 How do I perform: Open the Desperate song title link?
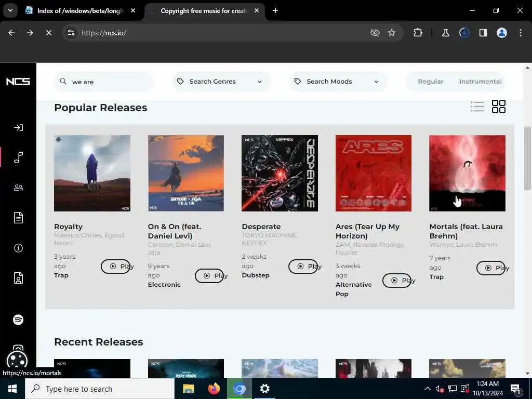[261, 227]
